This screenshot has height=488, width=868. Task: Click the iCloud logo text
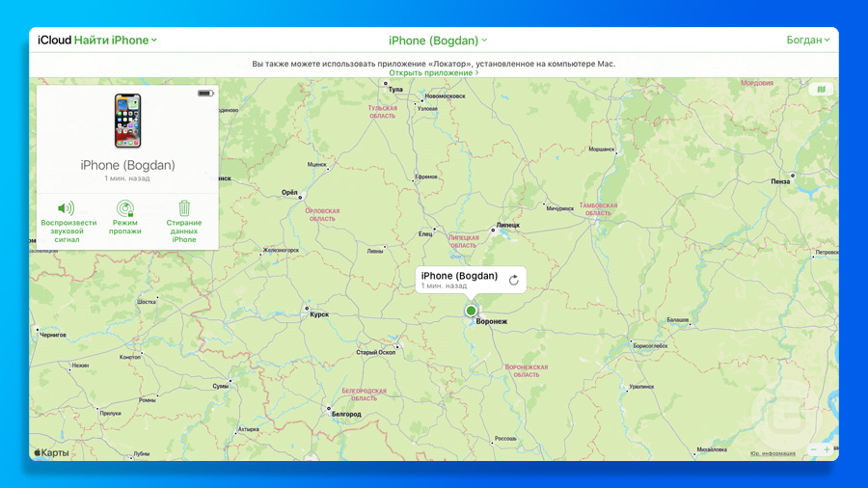(54, 40)
